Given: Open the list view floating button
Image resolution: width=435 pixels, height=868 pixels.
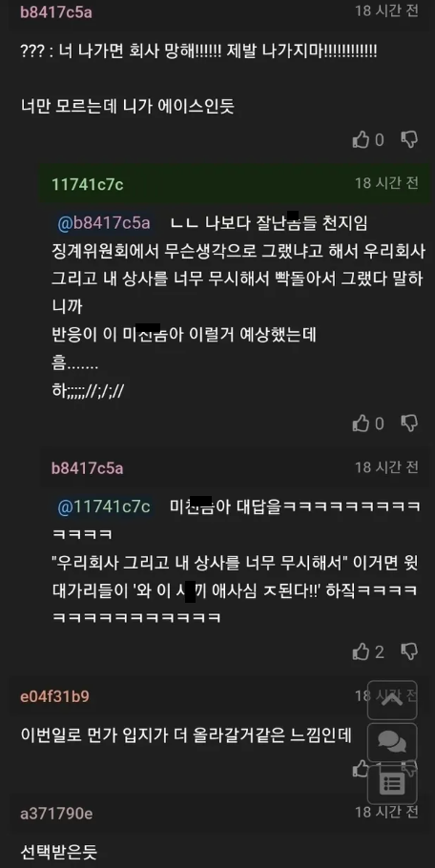Looking at the screenshot, I should click(x=392, y=784).
